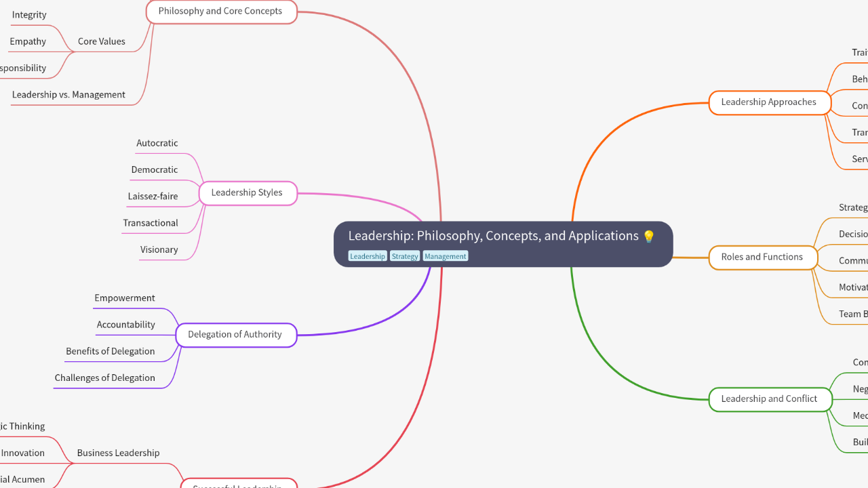Screen dimensions: 868x488
Task: Select the Leadership and Conflict node
Action: [770, 399]
